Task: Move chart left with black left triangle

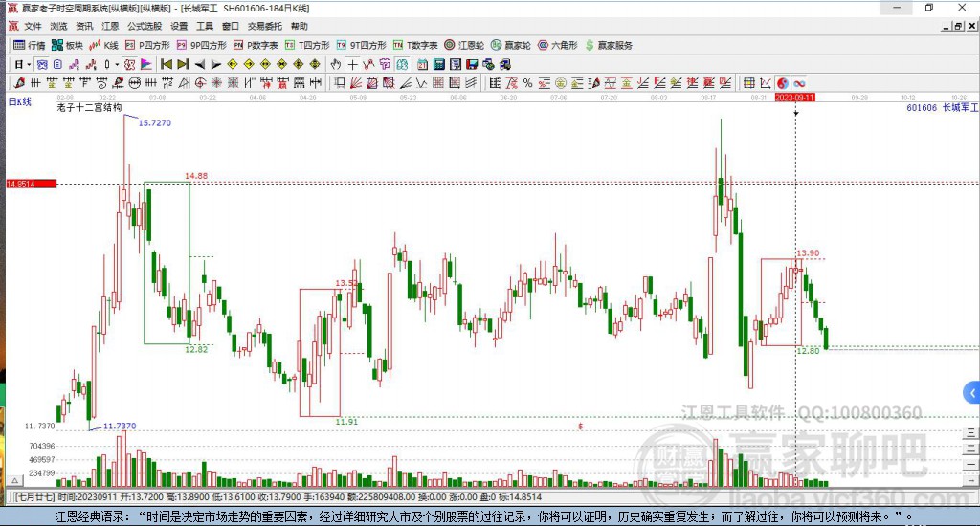Action: click(199, 64)
